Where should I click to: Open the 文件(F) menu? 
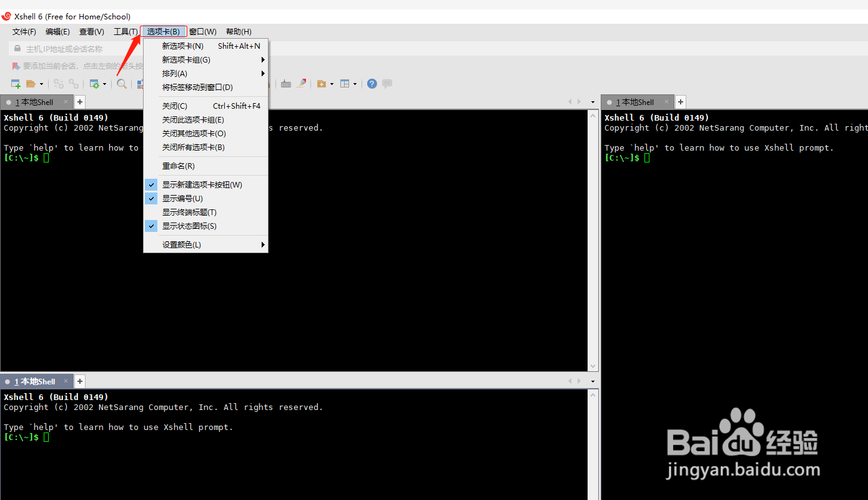click(24, 32)
